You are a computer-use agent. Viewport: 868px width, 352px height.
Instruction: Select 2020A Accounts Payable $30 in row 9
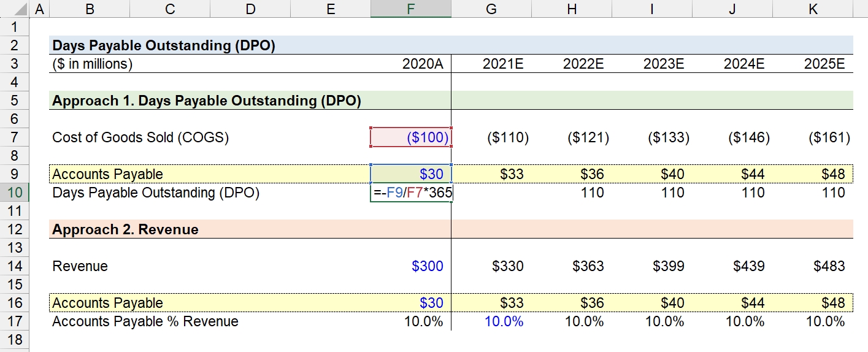pos(411,174)
